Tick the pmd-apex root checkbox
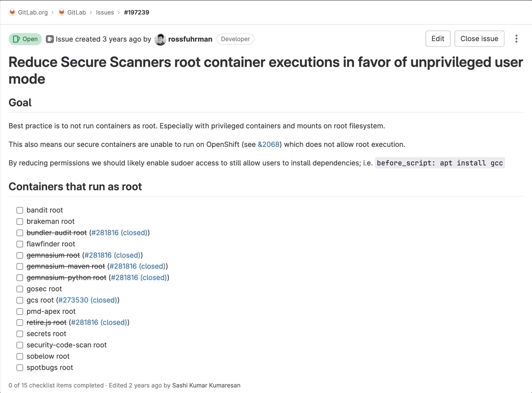This screenshot has height=393, width=532. pos(20,312)
